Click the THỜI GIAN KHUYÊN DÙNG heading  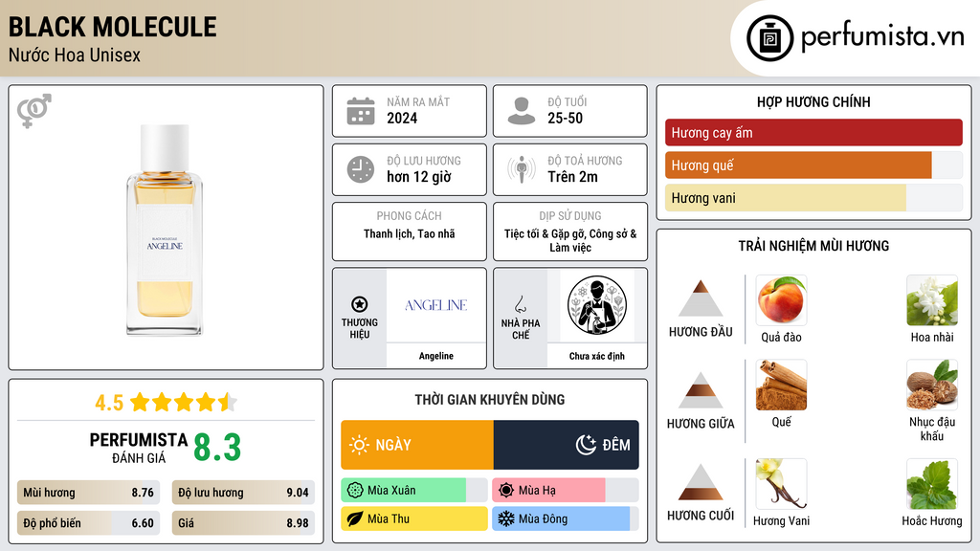pos(490,400)
